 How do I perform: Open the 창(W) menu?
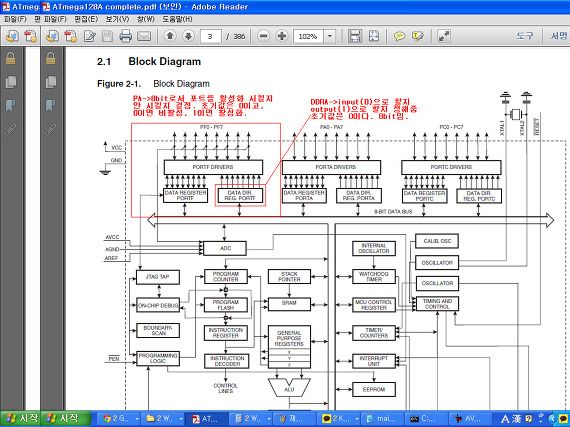coord(145,19)
